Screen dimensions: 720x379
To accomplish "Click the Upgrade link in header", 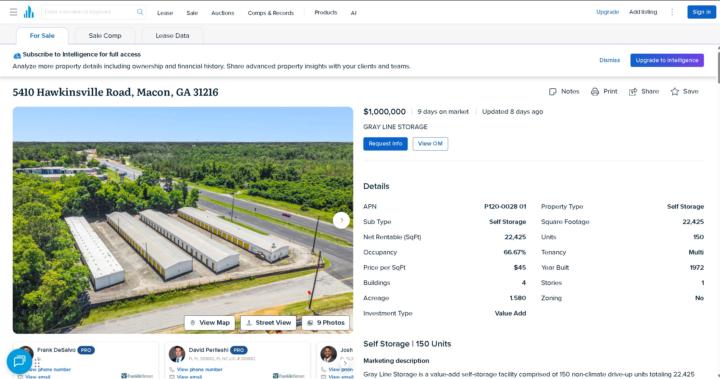I will tap(608, 12).
